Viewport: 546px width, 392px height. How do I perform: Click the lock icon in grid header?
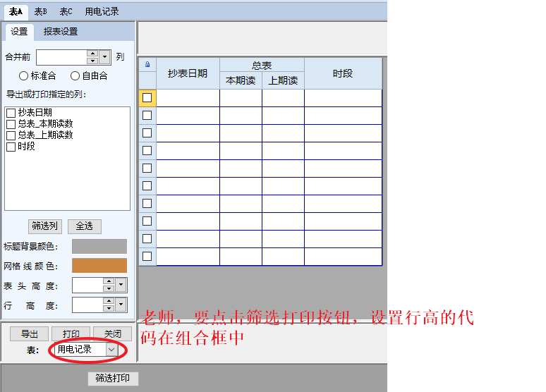147,64
